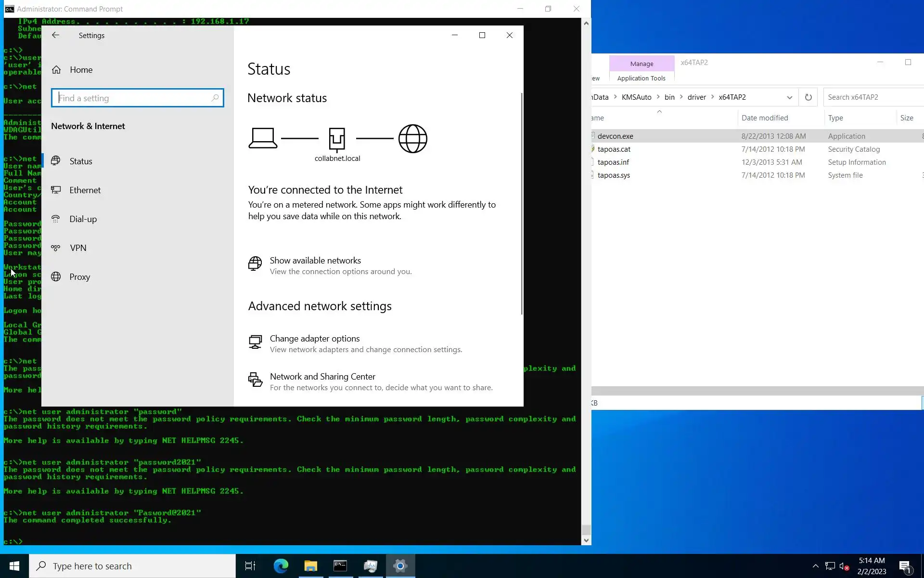Open the Proxy settings page
The width and height of the screenshot is (924, 578).
click(x=79, y=277)
